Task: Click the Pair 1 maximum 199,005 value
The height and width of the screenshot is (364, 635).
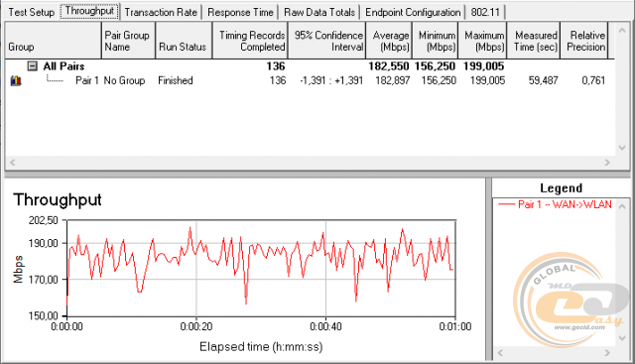Action: (487, 80)
